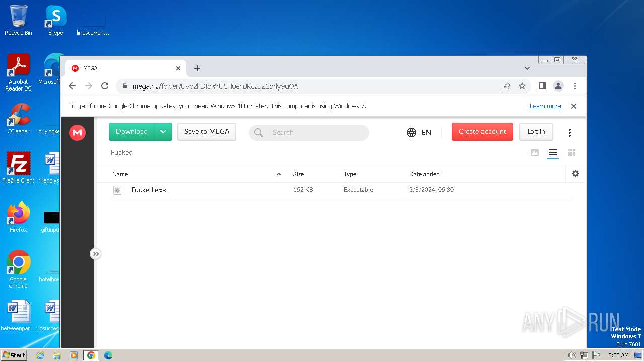This screenshot has width=644, height=362.
Task: Open Acrobat Reader DC desktop icon
Action: (x=18, y=72)
